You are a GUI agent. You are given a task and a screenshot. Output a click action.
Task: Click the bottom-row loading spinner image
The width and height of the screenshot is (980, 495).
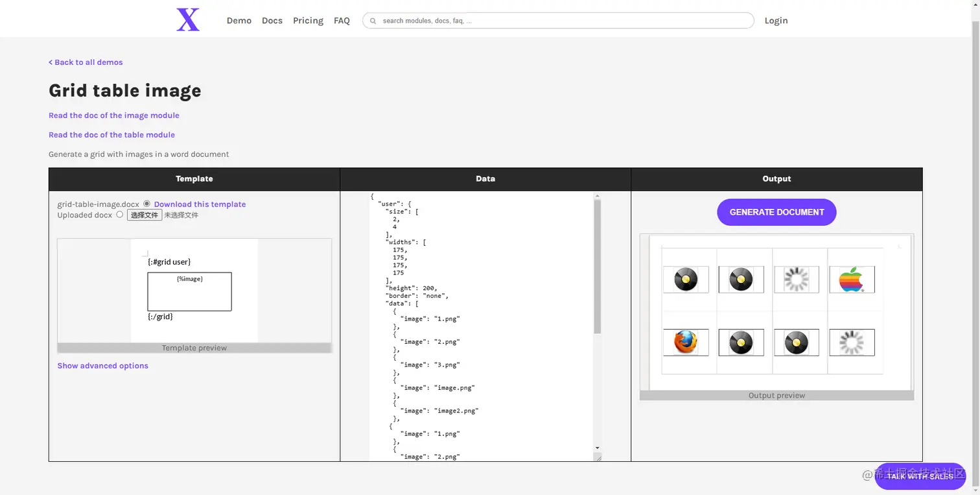tap(852, 343)
